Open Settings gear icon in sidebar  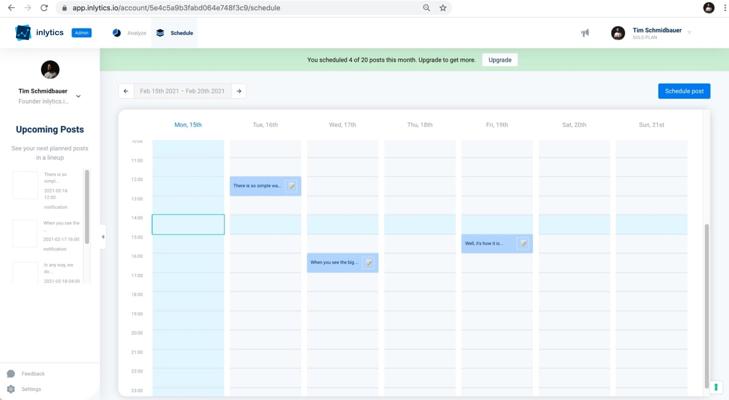[x=11, y=389]
